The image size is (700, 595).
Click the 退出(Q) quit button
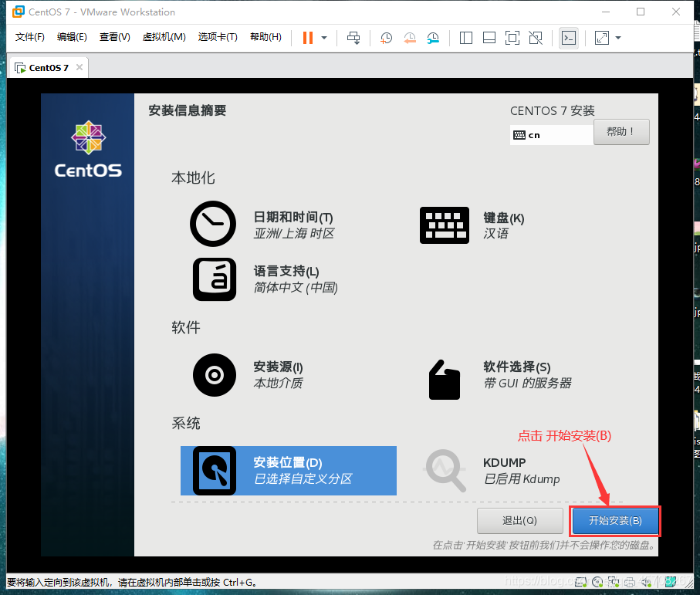pyautogui.click(x=519, y=520)
